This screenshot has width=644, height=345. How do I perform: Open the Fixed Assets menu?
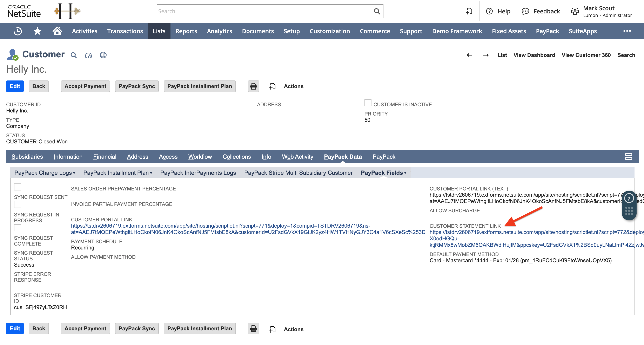coord(509,31)
